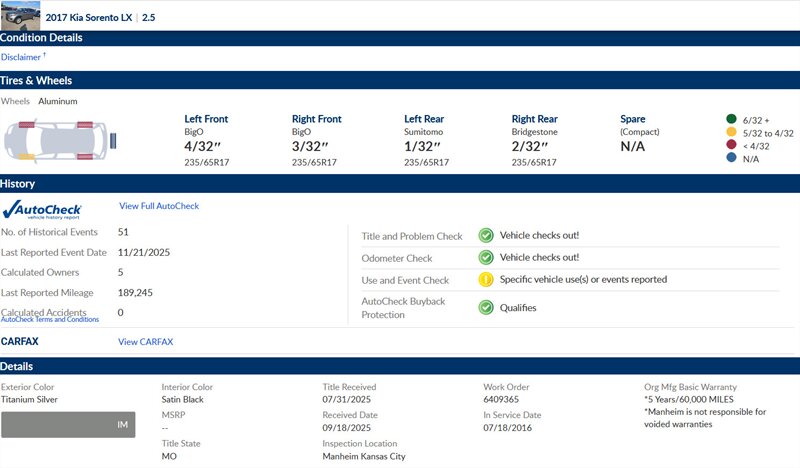The image size is (800, 468).
Task: Click the AutoCheck logo
Action: (43, 210)
